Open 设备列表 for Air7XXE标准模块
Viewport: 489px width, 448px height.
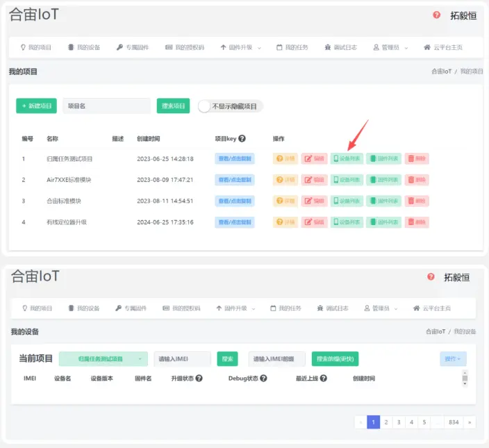pyautogui.click(x=347, y=180)
